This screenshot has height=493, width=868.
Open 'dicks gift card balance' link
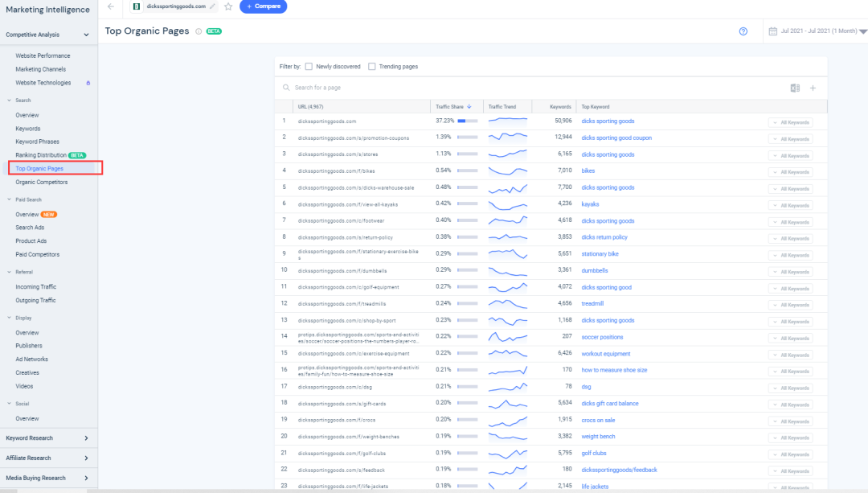pyautogui.click(x=610, y=403)
